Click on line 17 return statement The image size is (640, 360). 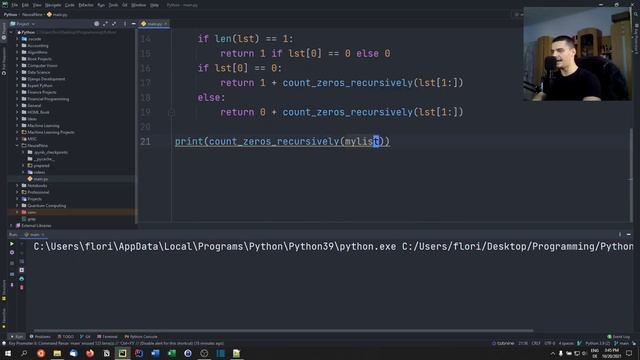[342, 83]
